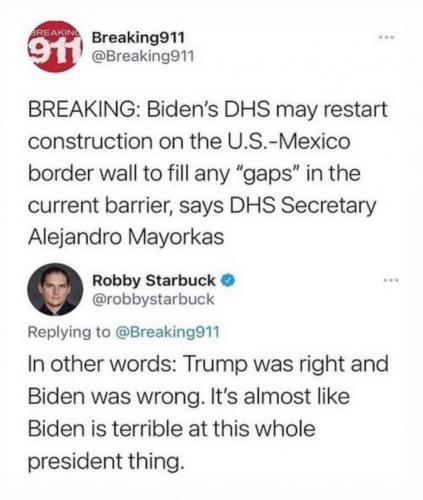The height and width of the screenshot is (500, 423).
Task: Follow the @Breaking911 mention in Replying to
Action: [x=167, y=332]
